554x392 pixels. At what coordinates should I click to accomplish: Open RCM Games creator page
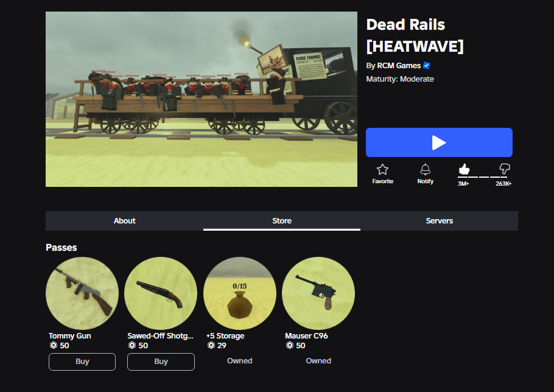[x=399, y=66]
